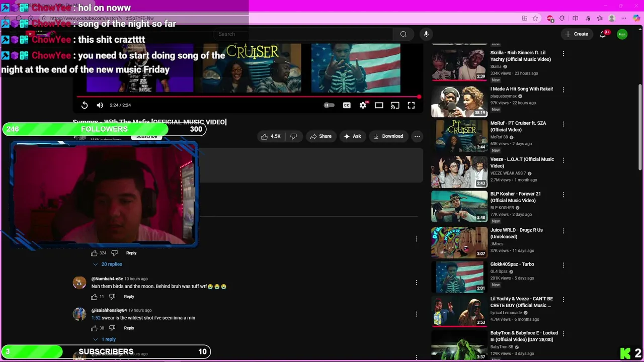Click the search magnifier button
This screenshot has height=362, width=644.
point(403,34)
